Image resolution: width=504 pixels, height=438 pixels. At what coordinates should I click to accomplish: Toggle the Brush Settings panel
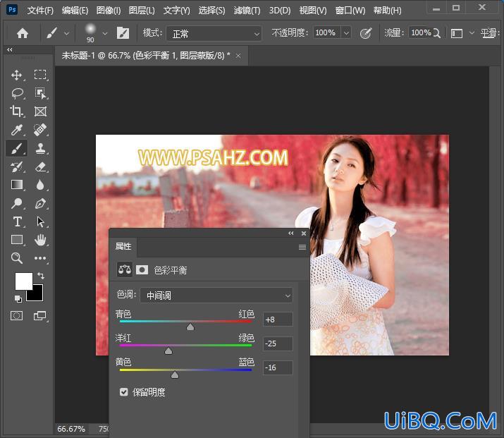(x=123, y=33)
